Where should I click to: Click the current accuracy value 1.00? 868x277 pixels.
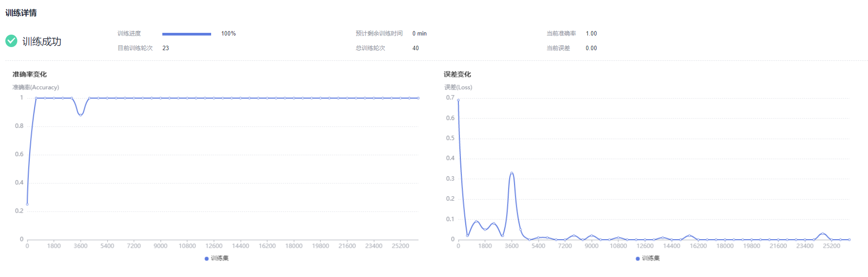(591, 34)
